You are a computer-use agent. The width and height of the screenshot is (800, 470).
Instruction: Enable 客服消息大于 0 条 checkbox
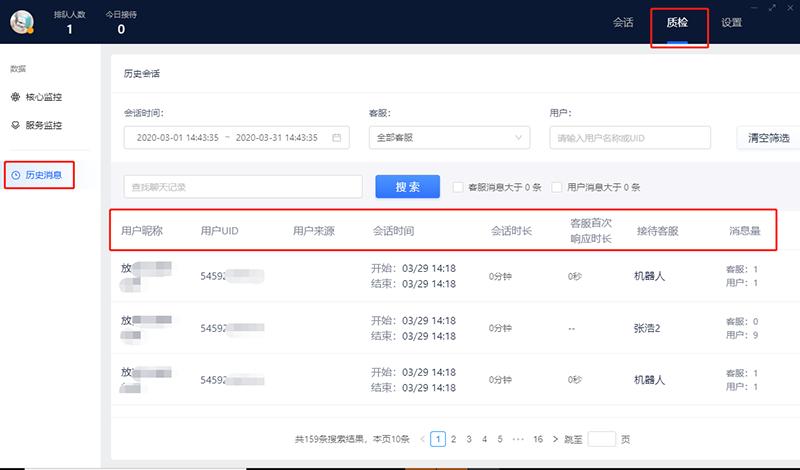(458, 187)
